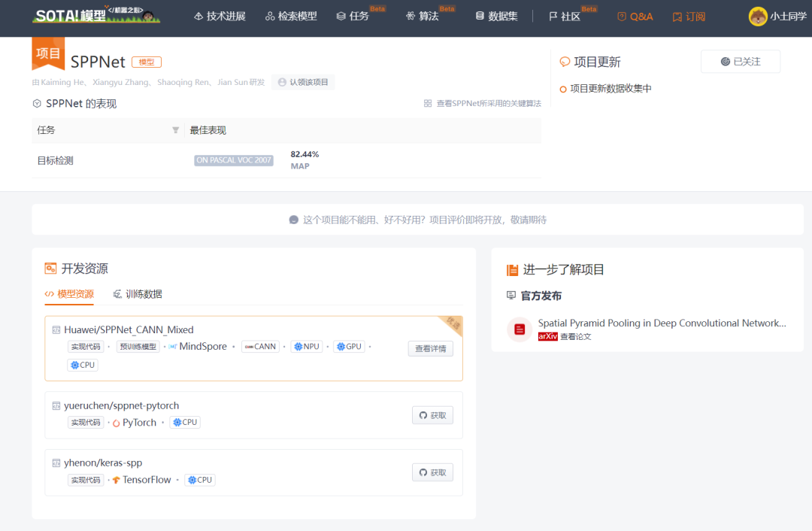812x531 pixels.
Task: Switch to the 训练数据 tab
Action: [x=138, y=294]
